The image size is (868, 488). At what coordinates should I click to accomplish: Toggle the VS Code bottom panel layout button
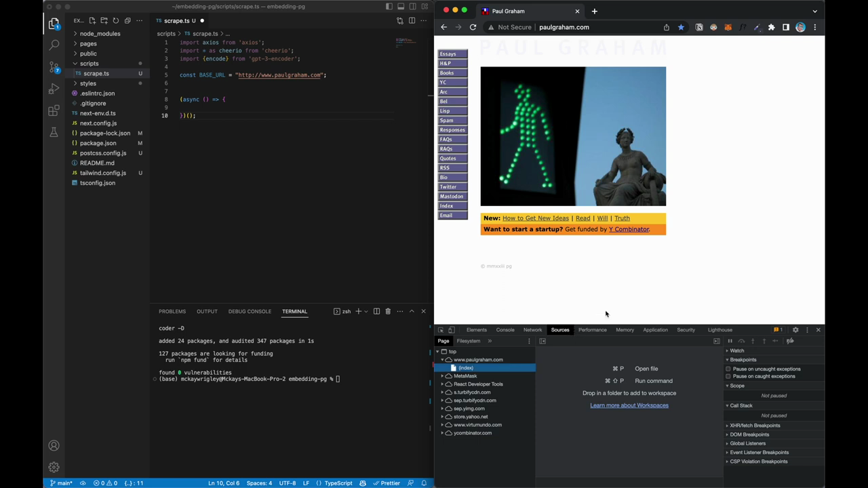pyautogui.click(x=401, y=7)
